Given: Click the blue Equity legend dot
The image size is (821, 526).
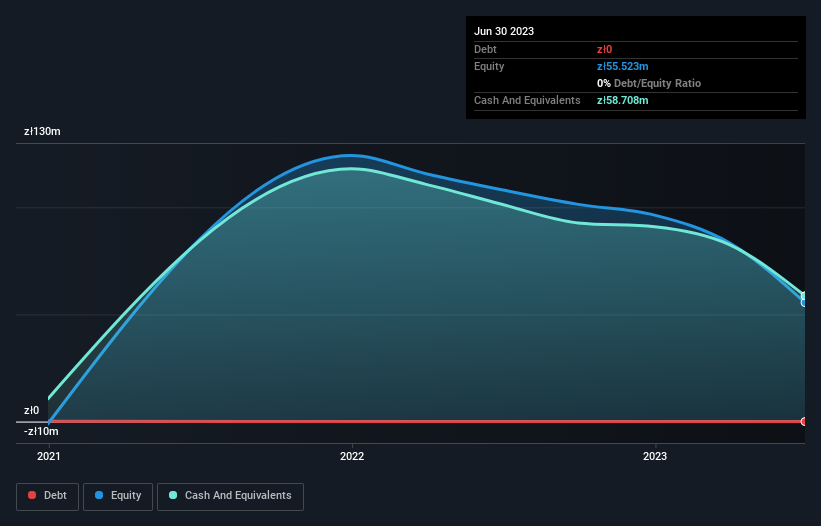Looking at the screenshot, I should click(x=99, y=495).
